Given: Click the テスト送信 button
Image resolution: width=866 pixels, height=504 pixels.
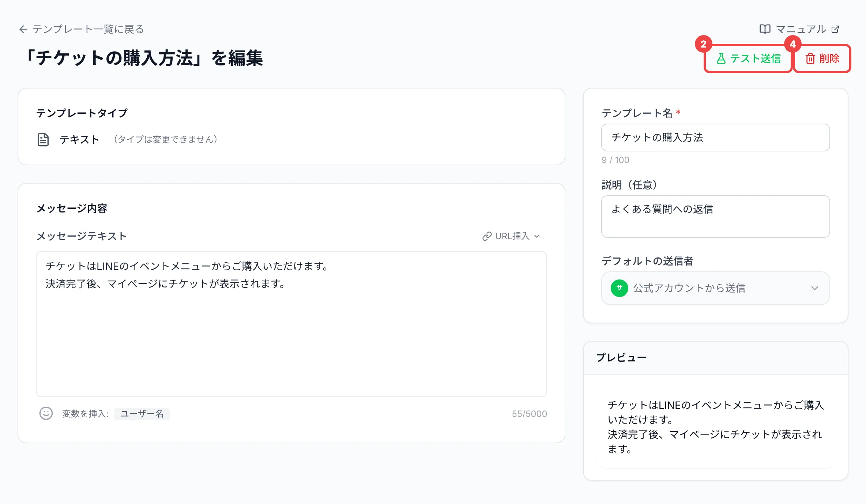Looking at the screenshot, I should pos(748,59).
